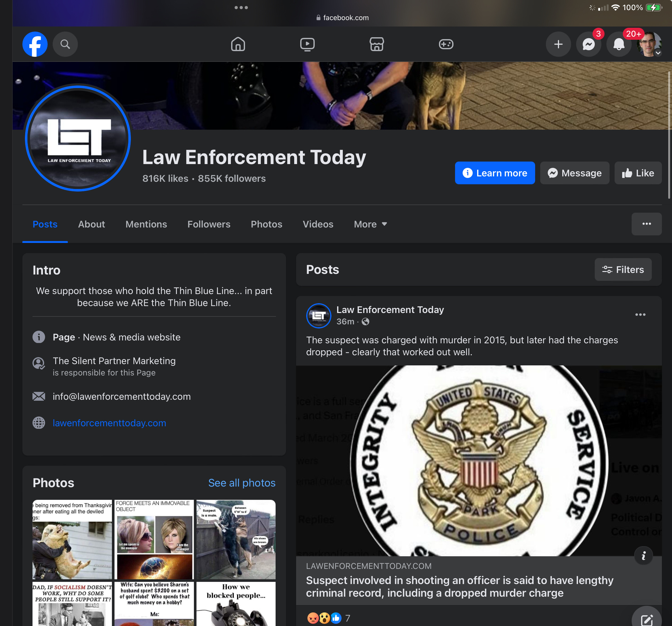Click the post author name Law Enforcement Today
Image resolution: width=672 pixels, height=626 pixels.
pos(390,310)
